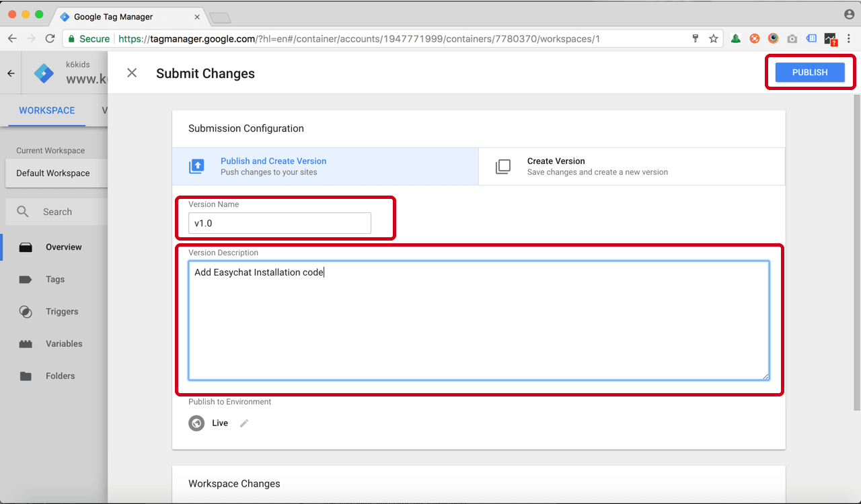Click the extension icon with red badge
The image size is (861, 504).
point(831,40)
